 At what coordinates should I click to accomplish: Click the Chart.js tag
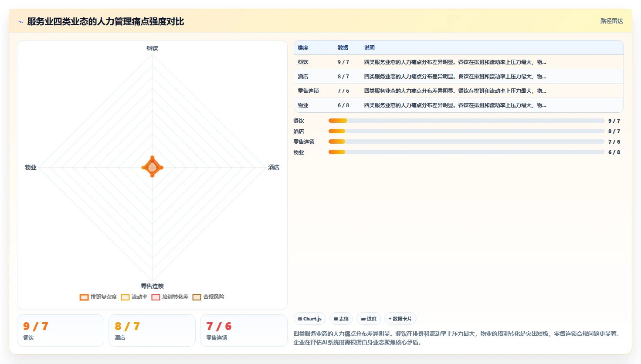tap(310, 319)
